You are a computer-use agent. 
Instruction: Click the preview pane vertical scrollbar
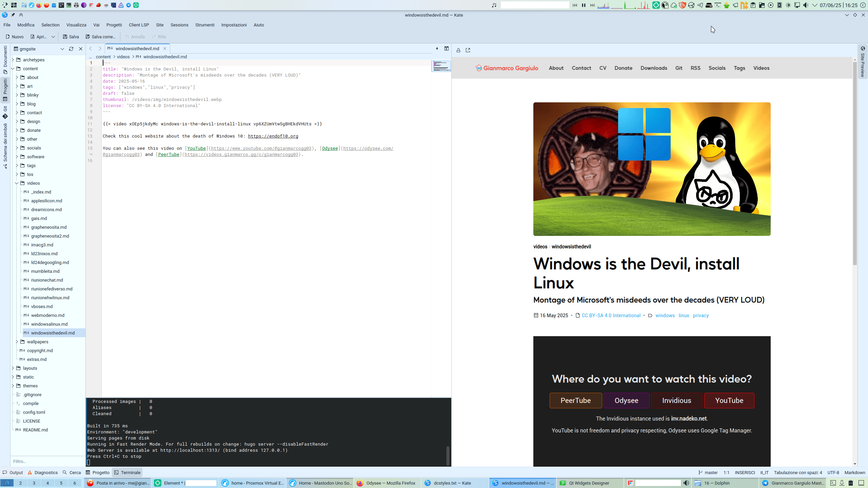coord(855,163)
